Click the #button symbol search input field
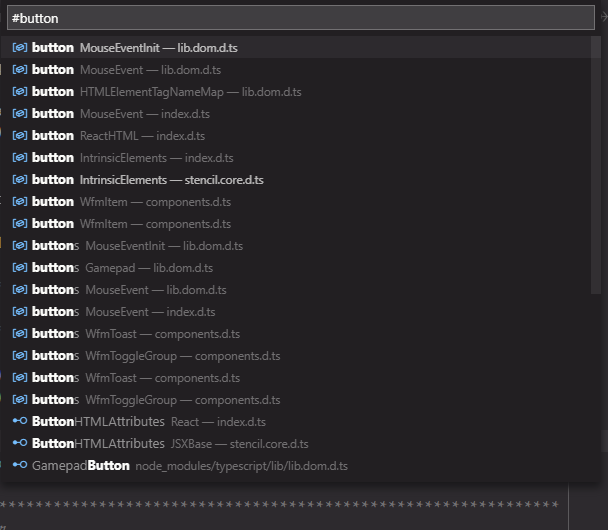The width and height of the screenshot is (608, 530). click(x=301, y=18)
